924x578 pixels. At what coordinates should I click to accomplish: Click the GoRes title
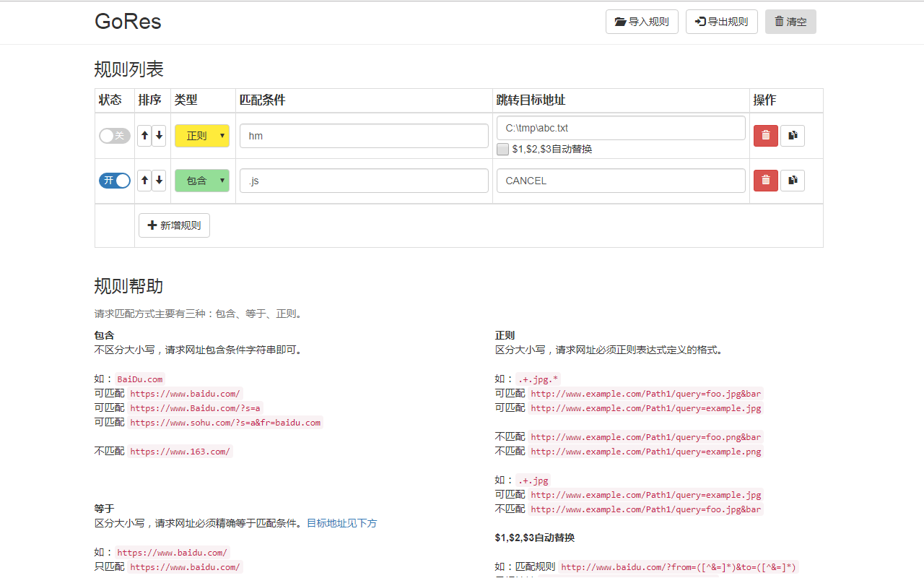click(128, 22)
